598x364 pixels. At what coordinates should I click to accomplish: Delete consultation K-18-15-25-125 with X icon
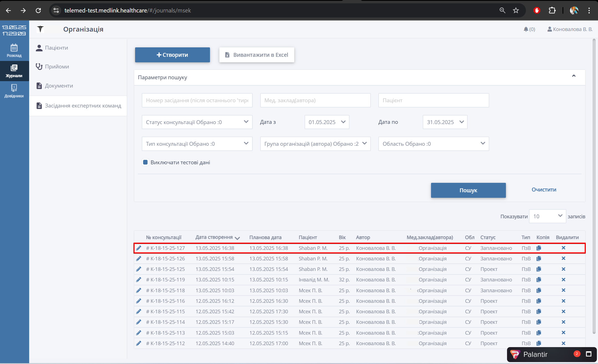563,269
